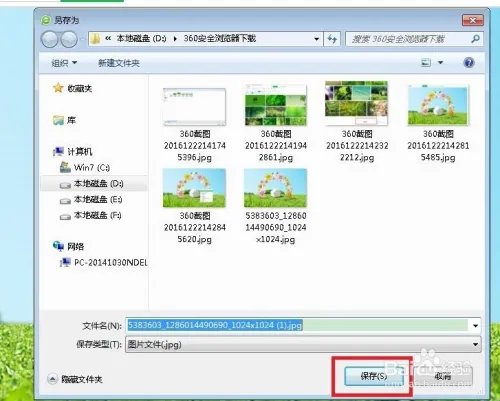Select thumbnail 360截图20161222141745396.jpg

point(195,107)
